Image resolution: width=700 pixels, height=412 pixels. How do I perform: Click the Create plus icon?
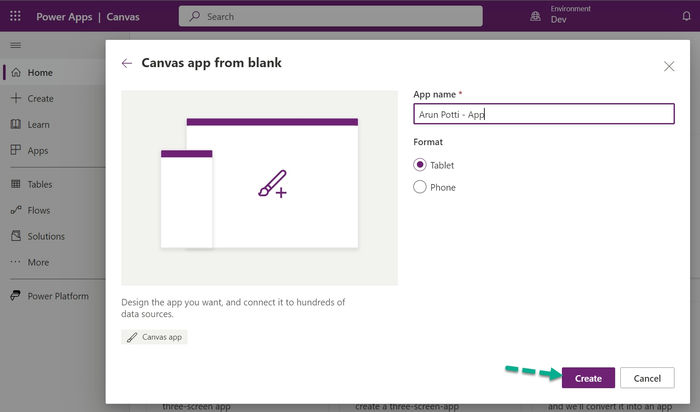point(16,98)
